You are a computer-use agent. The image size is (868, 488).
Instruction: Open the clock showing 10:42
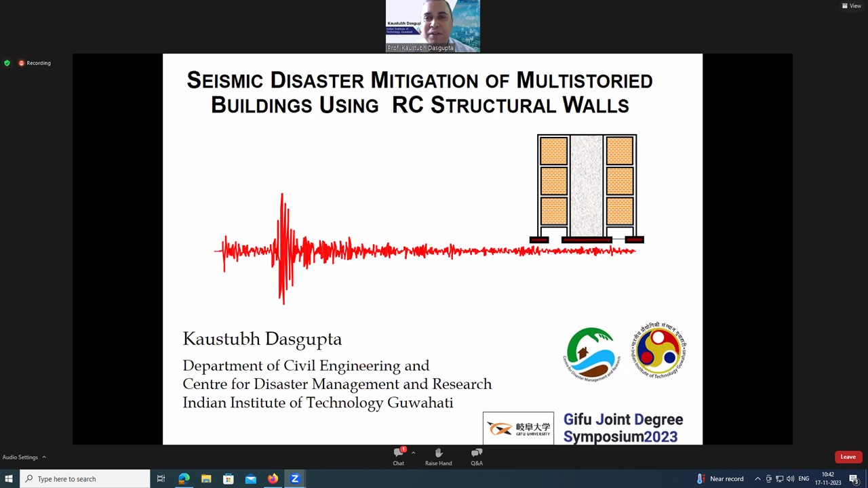tap(828, 479)
